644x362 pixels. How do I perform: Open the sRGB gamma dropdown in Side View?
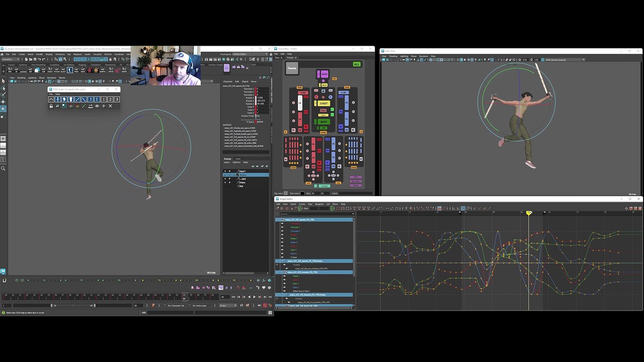[565, 60]
